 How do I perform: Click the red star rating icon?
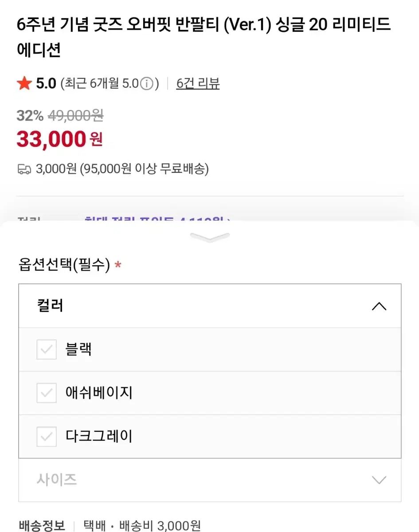tap(24, 83)
